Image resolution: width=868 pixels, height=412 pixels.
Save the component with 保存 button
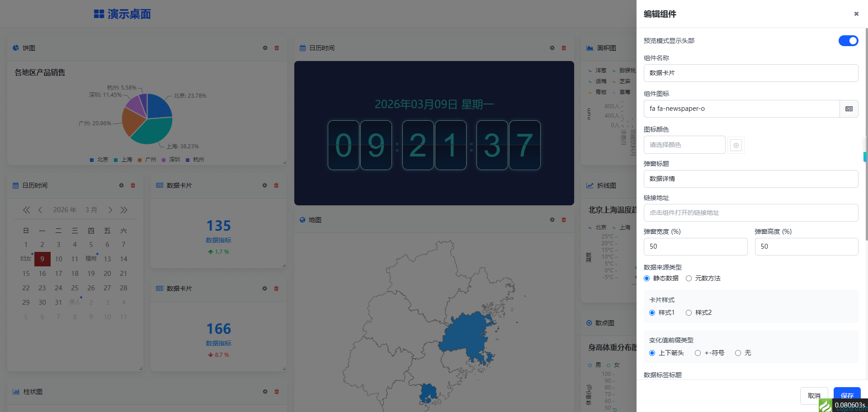[x=847, y=395]
